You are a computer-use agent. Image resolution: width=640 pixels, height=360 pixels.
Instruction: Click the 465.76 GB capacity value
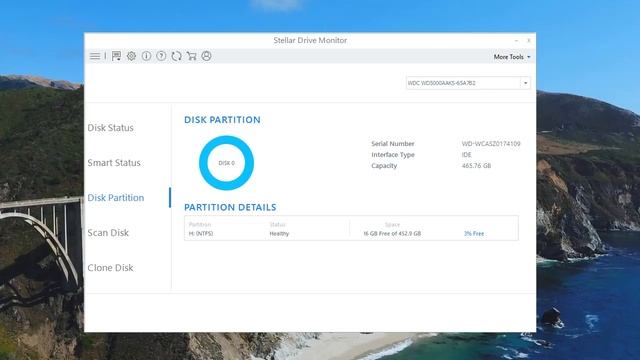click(x=476, y=166)
